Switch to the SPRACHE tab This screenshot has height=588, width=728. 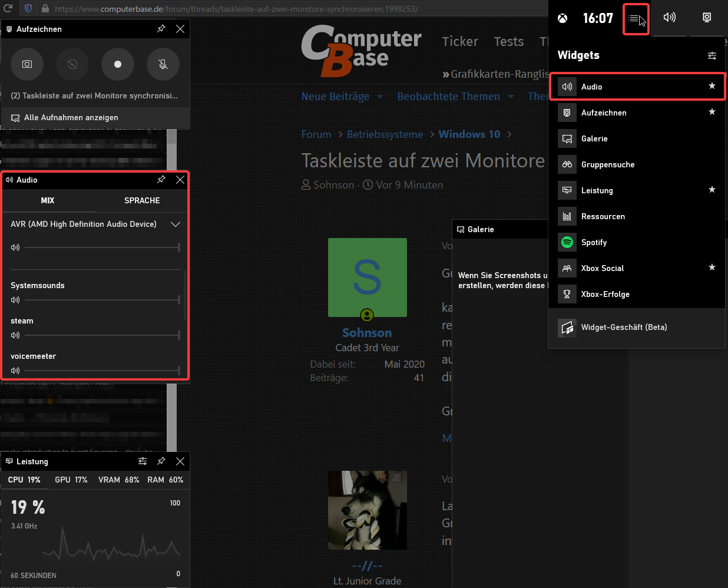pyautogui.click(x=142, y=200)
